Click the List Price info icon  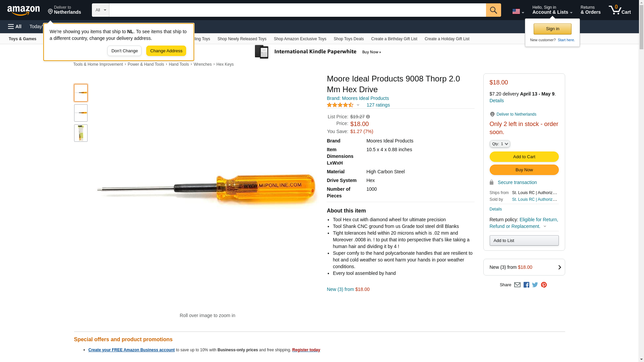368,117
